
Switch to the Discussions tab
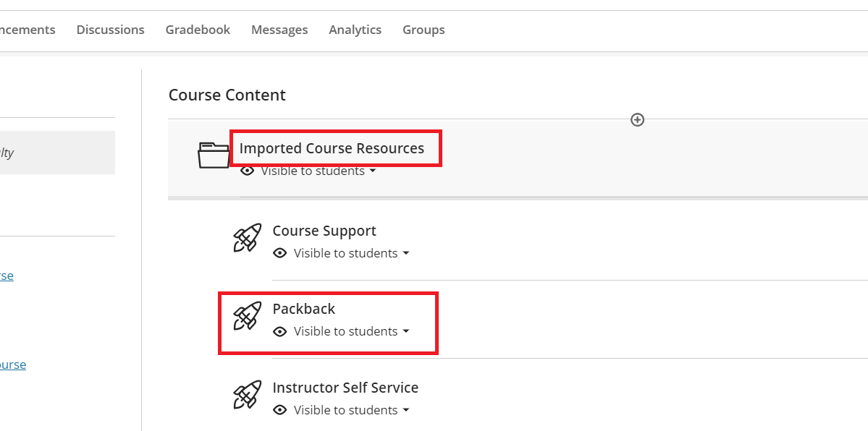pos(110,30)
